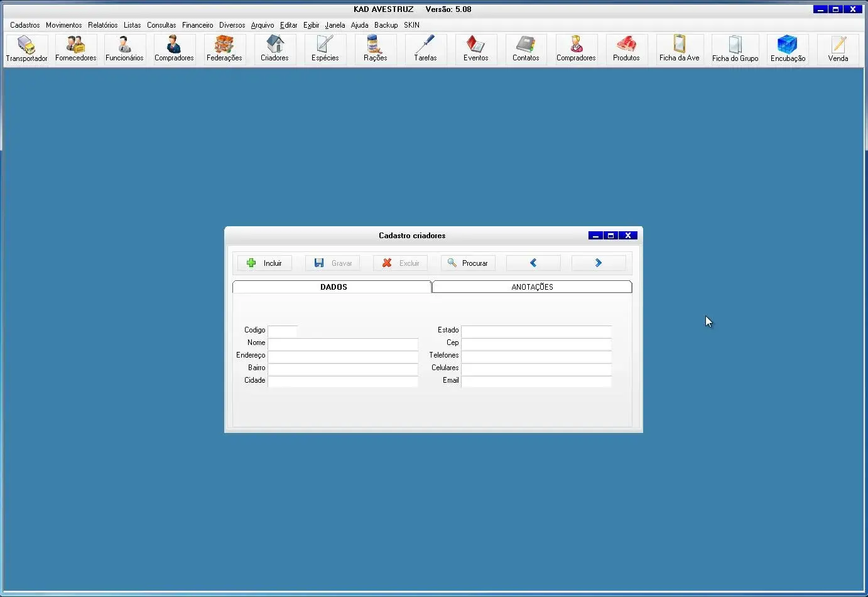Open Tarefas from the toolbar

coord(425,49)
